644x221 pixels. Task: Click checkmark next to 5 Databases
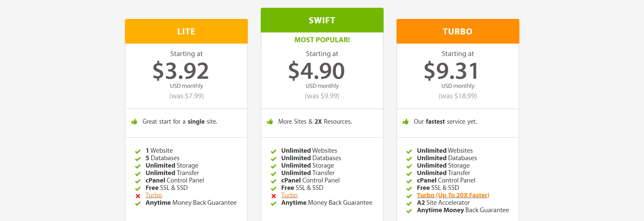click(138, 159)
